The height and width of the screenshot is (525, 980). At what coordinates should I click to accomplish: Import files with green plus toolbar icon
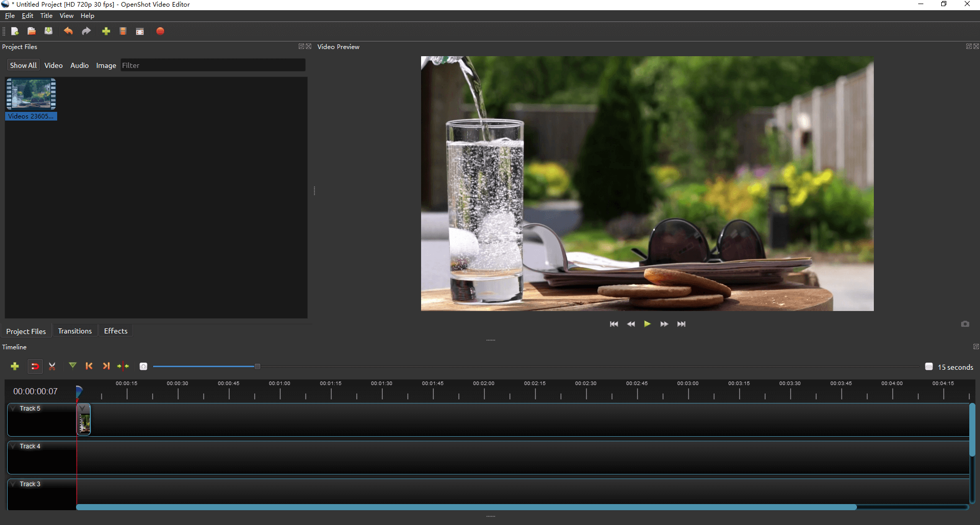click(x=106, y=31)
